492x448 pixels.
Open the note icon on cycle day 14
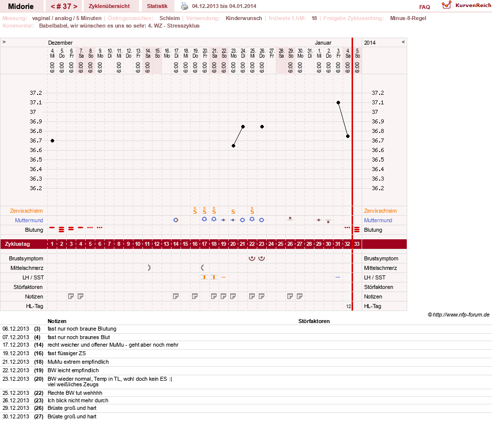tap(176, 296)
